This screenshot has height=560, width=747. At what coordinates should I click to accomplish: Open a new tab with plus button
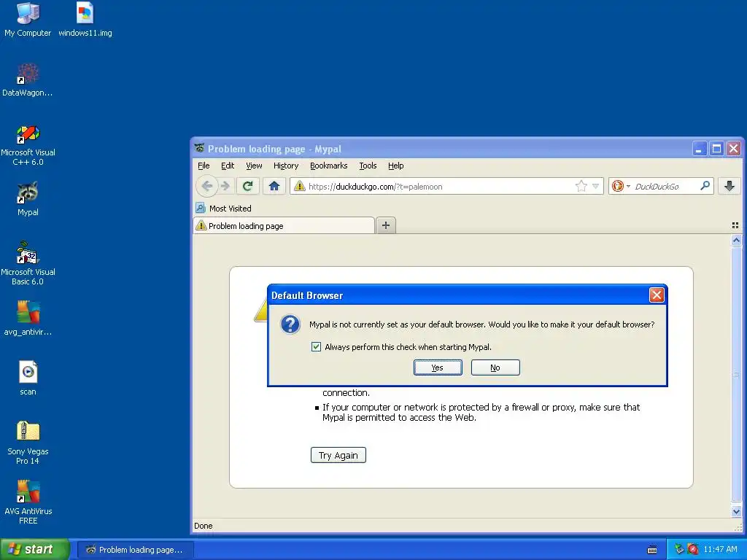(x=386, y=225)
